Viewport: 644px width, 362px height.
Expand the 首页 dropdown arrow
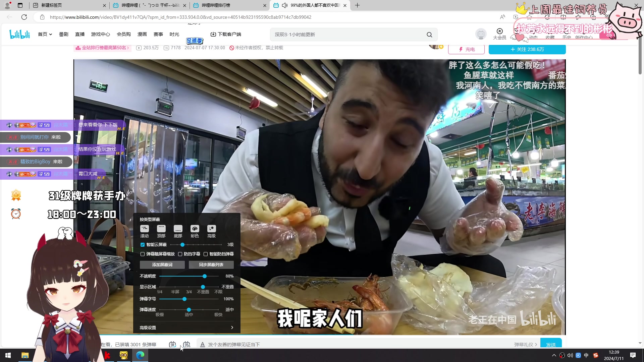point(51,35)
